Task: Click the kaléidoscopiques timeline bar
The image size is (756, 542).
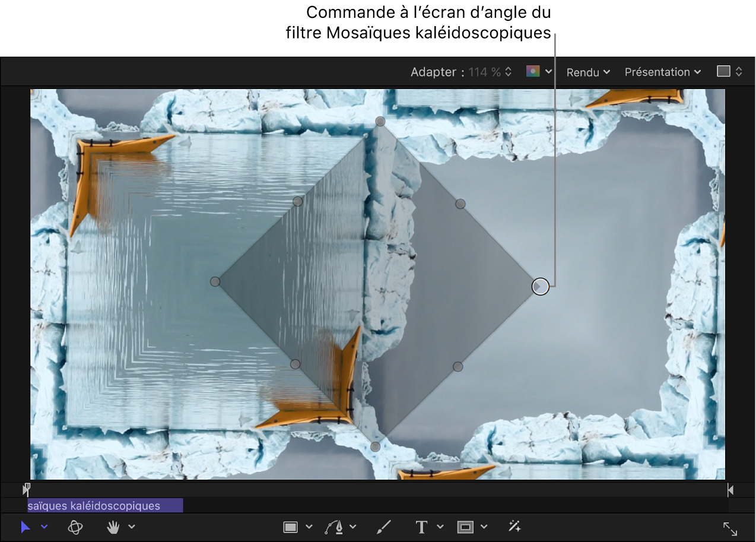Action: coord(105,506)
